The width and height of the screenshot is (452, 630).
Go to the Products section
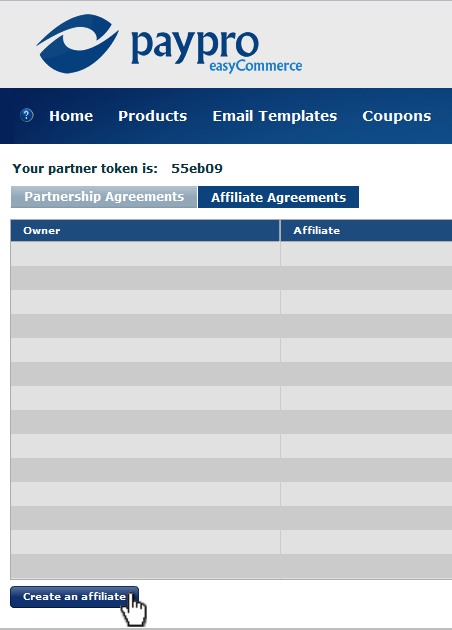(x=153, y=116)
